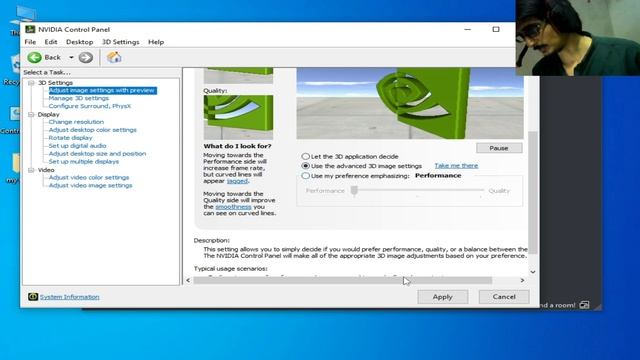Click the jagged glossary link
This screenshot has width=640, height=360.
click(237, 181)
